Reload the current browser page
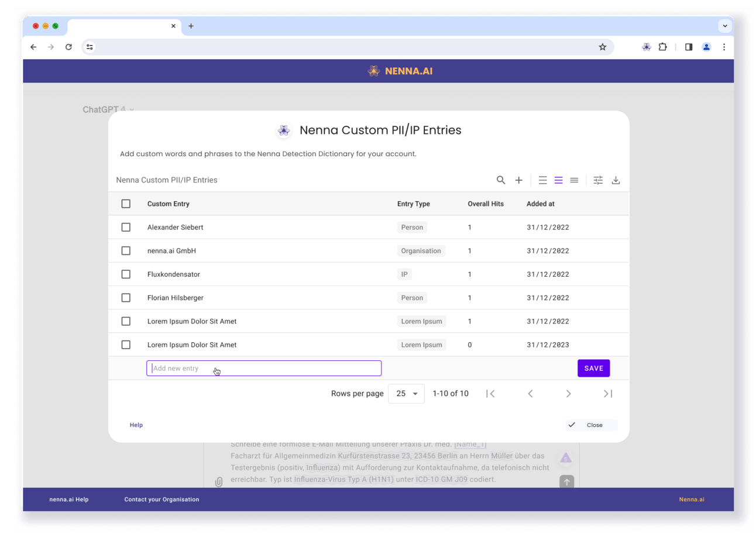The image size is (756, 544). tap(68, 47)
